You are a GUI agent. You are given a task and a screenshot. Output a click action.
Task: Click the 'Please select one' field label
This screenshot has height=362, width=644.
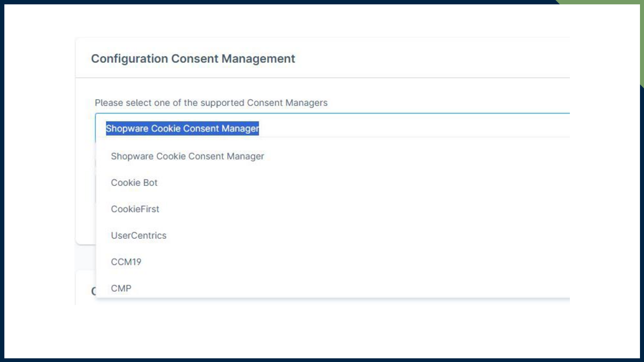(211, 103)
